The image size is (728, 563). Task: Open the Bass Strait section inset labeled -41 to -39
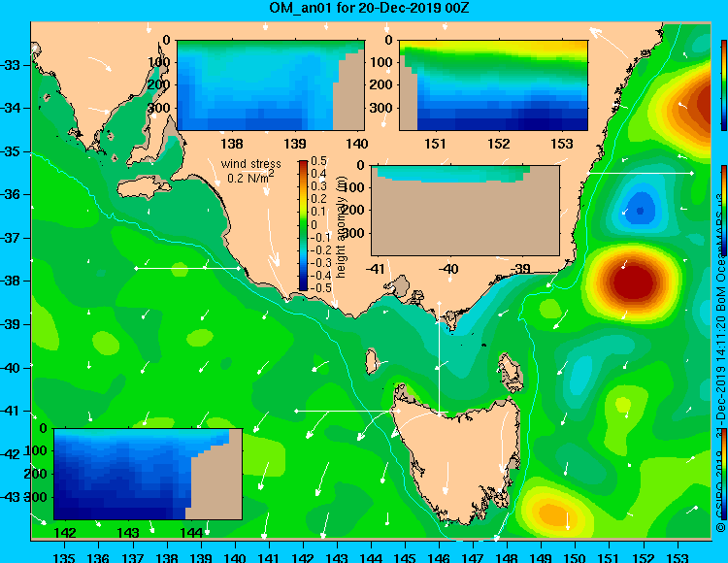point(465,211)
